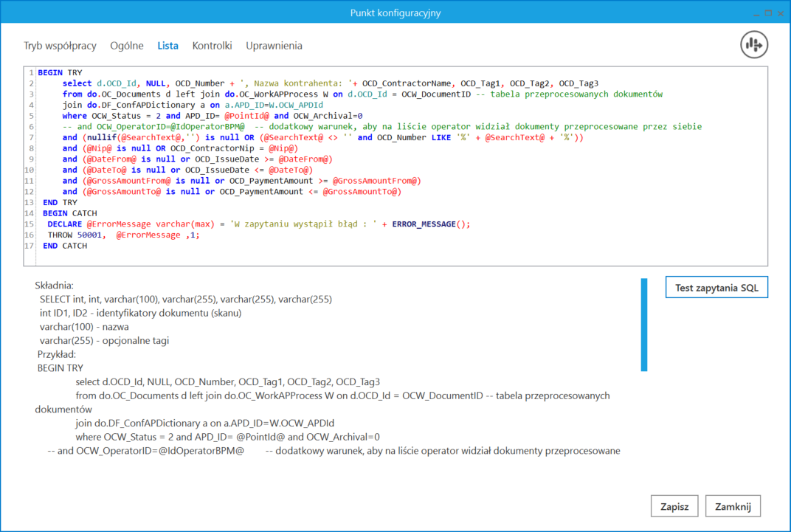Screen dimensions: 791x532
Task: Click the blue scrollbar of the syntax description
Action: pos(643,325)
